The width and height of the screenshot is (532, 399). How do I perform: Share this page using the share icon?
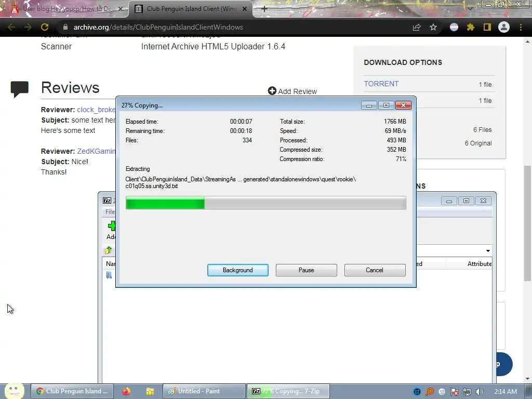pos(417,27)
